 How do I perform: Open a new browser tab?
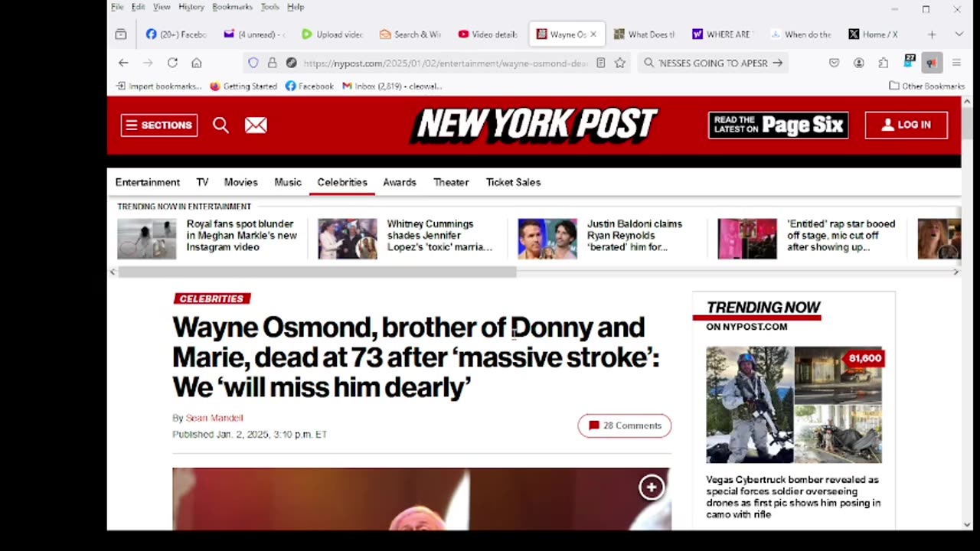(x=932, y=34)
